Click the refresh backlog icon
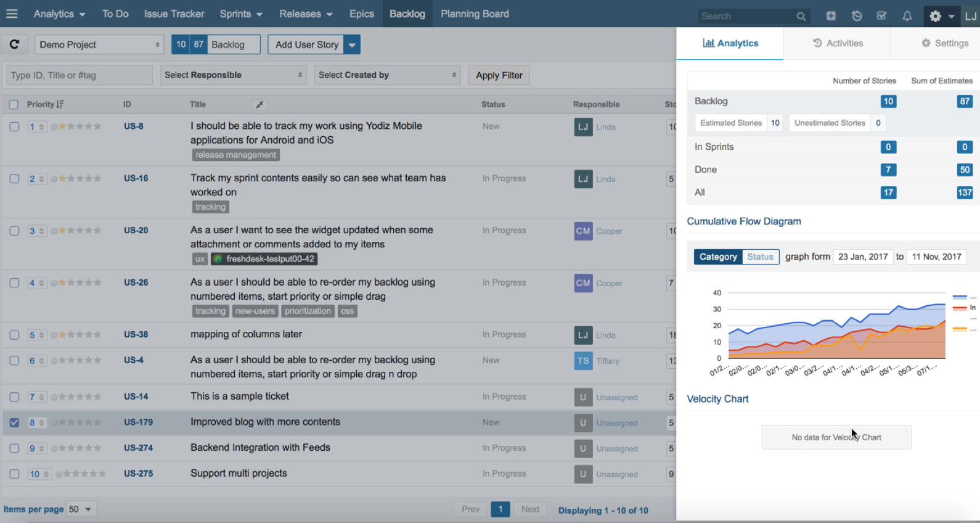 15,44
